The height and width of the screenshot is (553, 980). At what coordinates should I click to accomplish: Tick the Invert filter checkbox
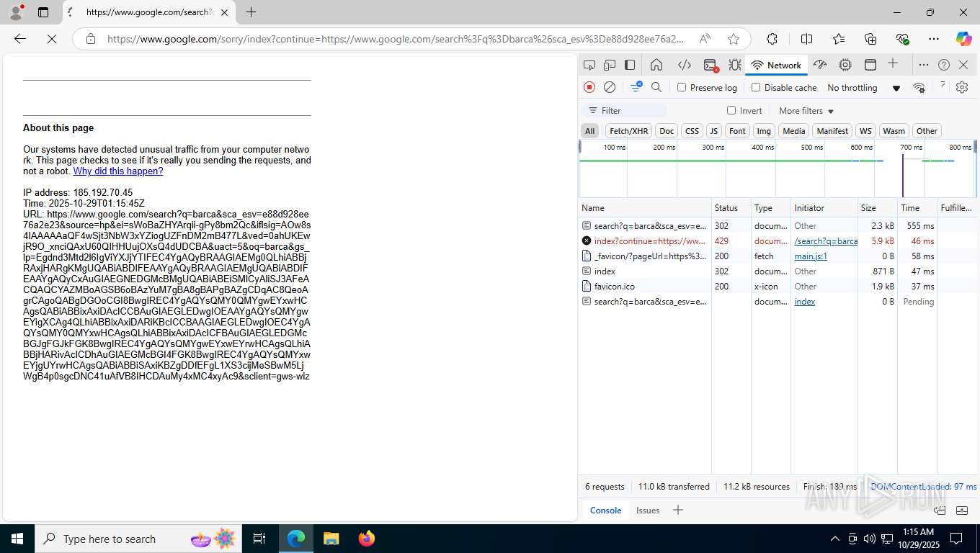click(731, 110)
